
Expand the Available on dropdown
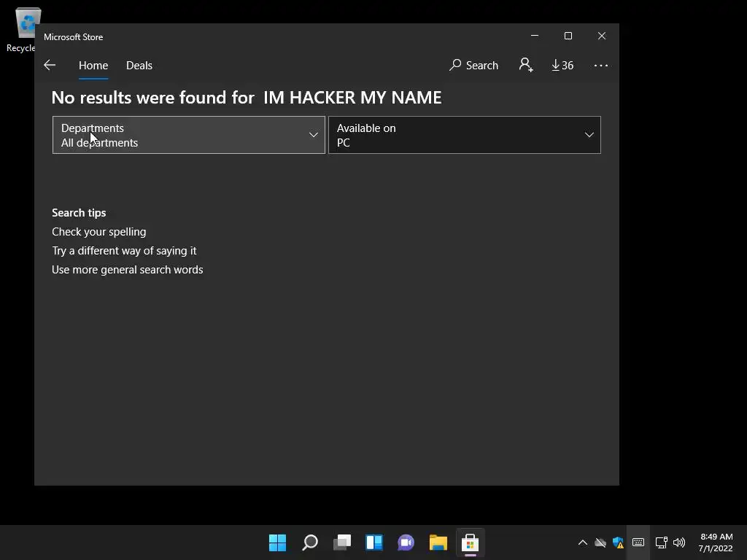465,135
